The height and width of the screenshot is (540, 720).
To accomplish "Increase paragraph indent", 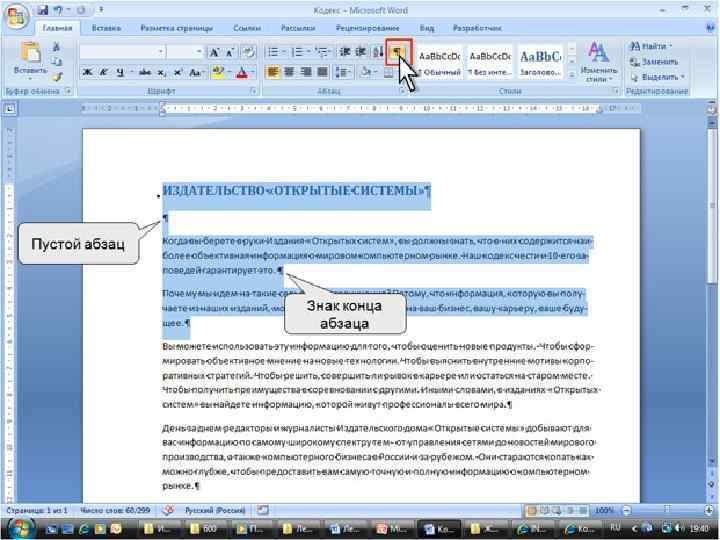I will (361, 52).
